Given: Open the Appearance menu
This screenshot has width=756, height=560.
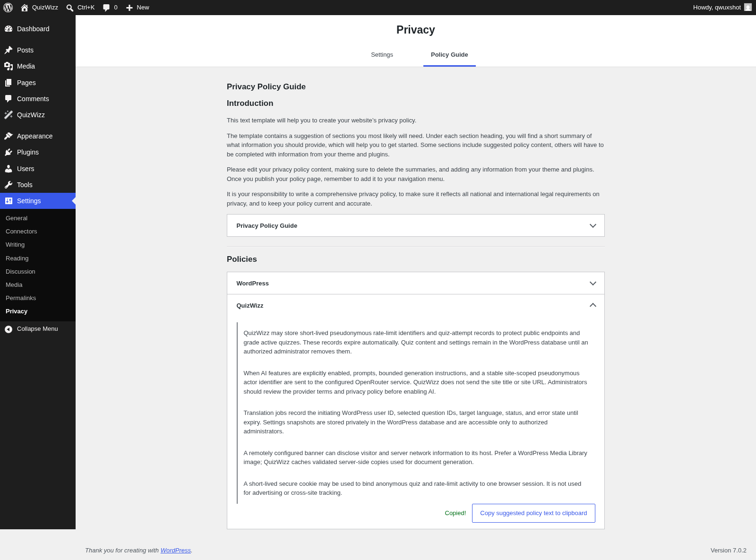Looking at the screenshot, I should point(38,136).
